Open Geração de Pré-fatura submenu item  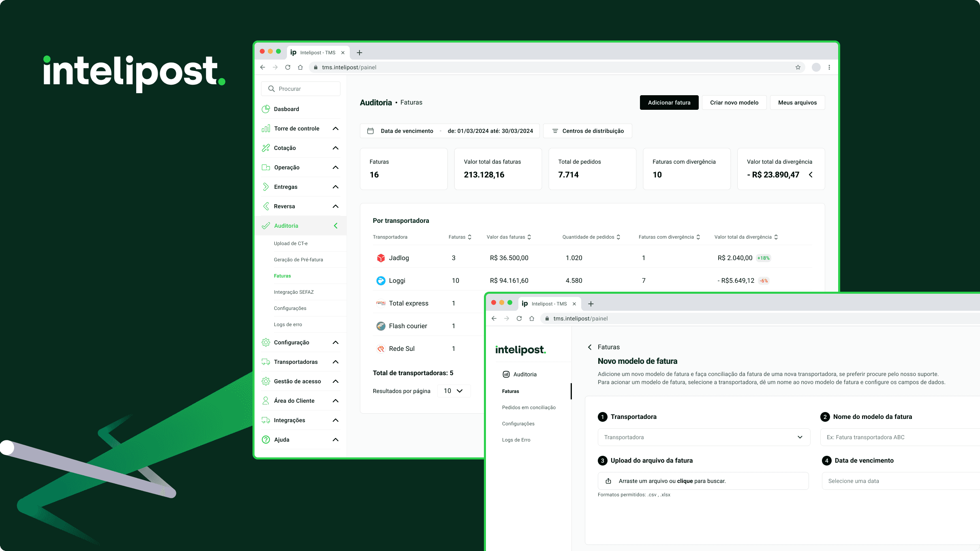click(298, 260)
